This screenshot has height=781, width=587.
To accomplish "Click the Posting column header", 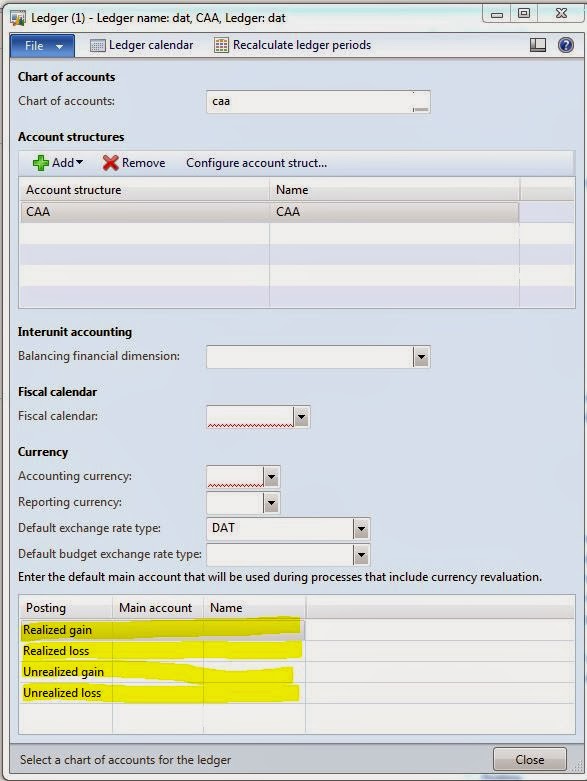I will pos(66,608).
